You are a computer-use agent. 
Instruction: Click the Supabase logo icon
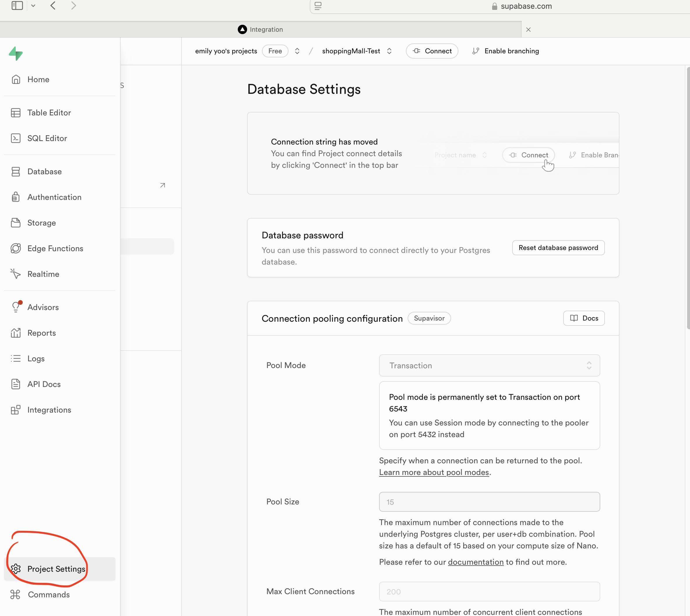pos(15,54)
